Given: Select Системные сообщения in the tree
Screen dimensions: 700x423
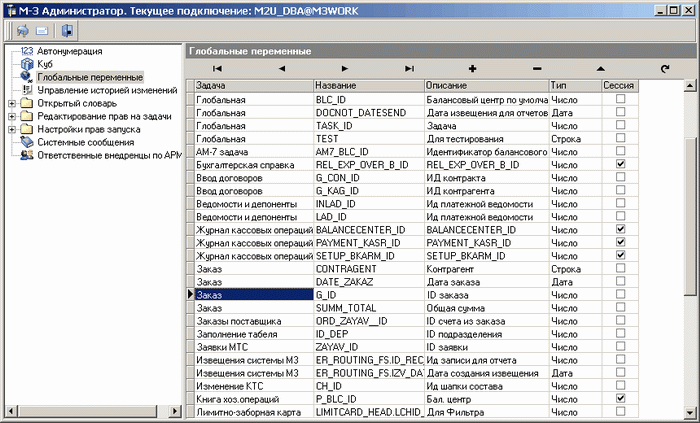Looking at the screenshot, I should tap(82, 142).
